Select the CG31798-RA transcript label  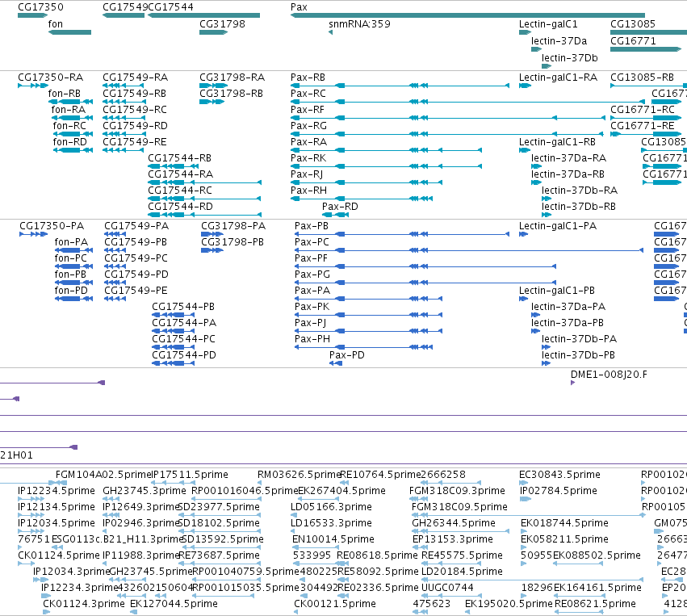pos(232,78)
